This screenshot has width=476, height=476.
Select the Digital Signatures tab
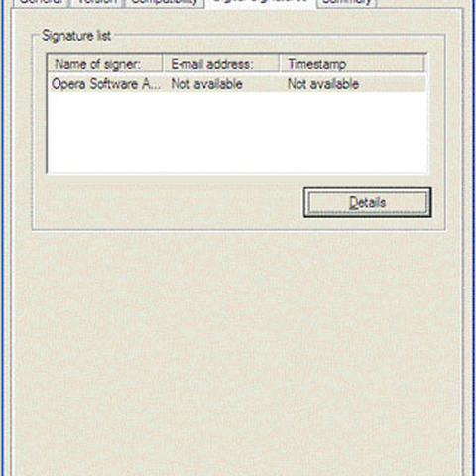tap(261, 3)
